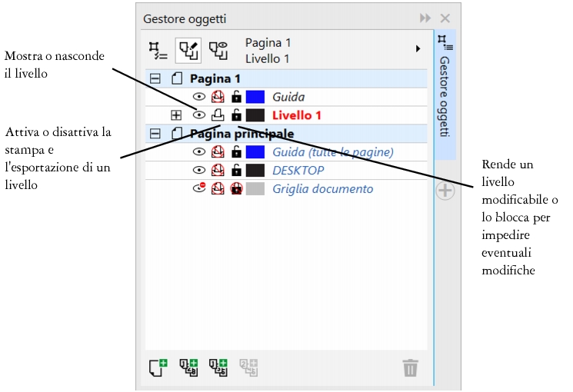Toggle printing for Livello 1 layer
This screenshot has width=573, height=392.
click(218, 115)
